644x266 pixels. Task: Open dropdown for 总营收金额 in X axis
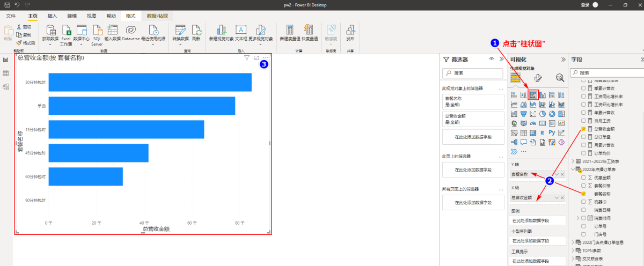[x=557, y=197]
